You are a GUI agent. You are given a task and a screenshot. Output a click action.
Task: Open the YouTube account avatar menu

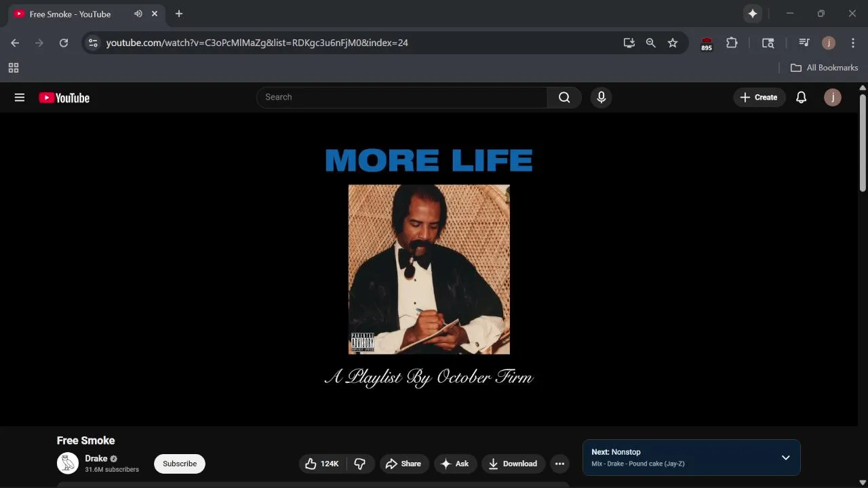(833, 98)
